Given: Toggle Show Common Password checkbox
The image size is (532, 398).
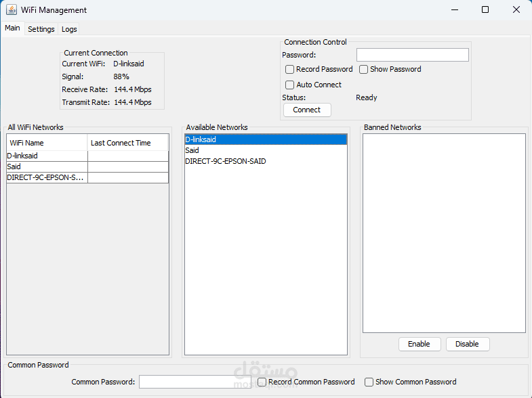Looking at the screenshot, I should [369, 382].
